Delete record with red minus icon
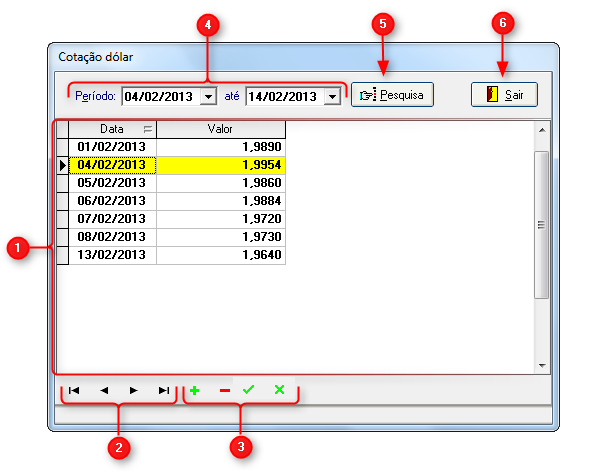Screen dimensions: 594x474 225,391
